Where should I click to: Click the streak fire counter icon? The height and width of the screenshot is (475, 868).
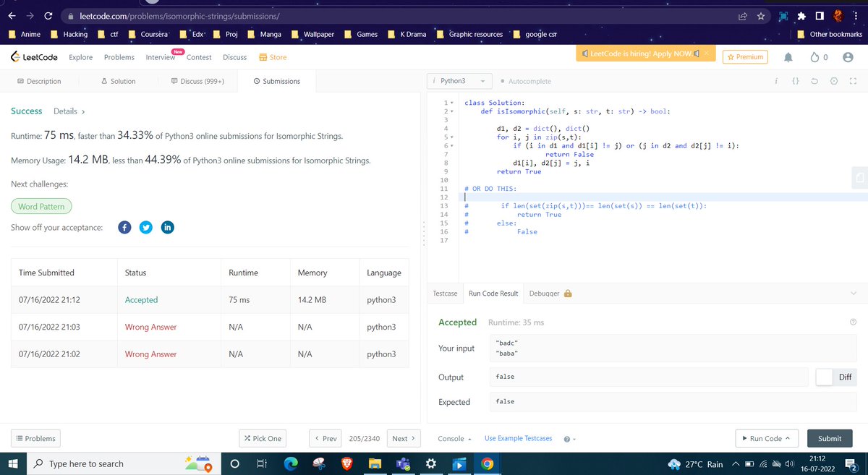click(x=819, y=57)
